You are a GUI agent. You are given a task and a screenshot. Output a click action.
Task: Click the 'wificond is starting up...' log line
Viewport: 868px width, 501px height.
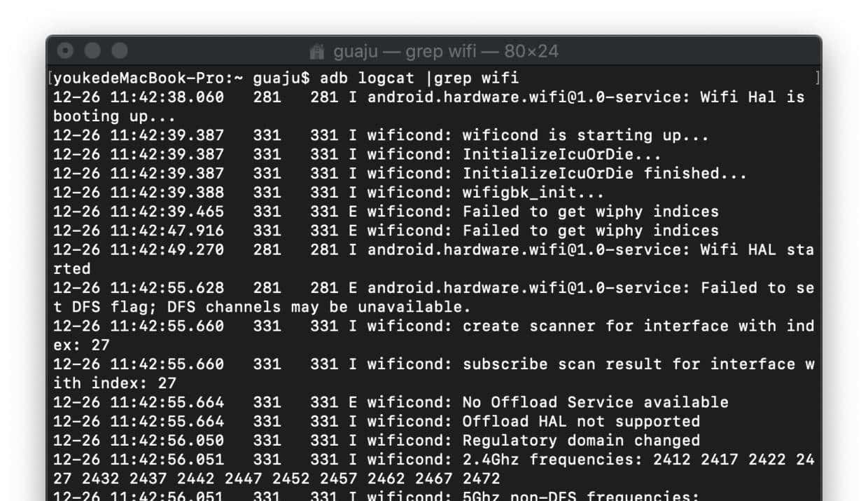(585, 135)
